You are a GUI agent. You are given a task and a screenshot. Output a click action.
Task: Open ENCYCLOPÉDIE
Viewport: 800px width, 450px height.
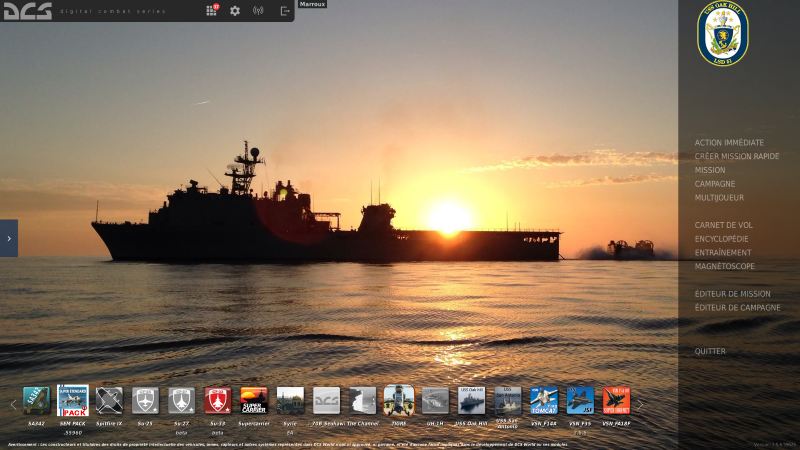(x=721, y=239)
